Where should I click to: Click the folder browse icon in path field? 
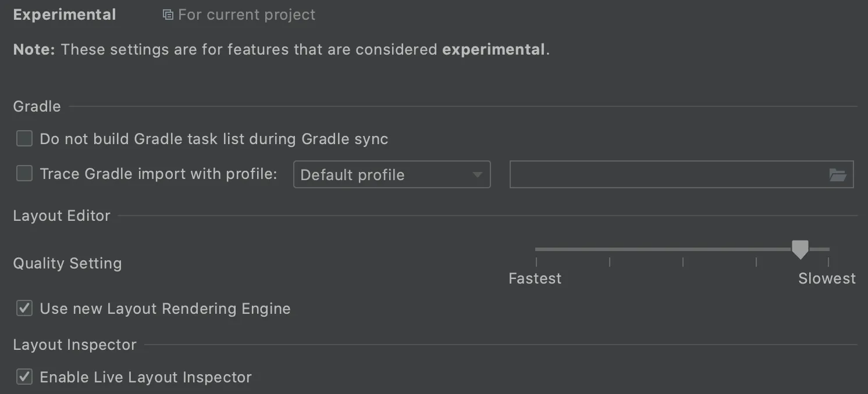point(838,175)
